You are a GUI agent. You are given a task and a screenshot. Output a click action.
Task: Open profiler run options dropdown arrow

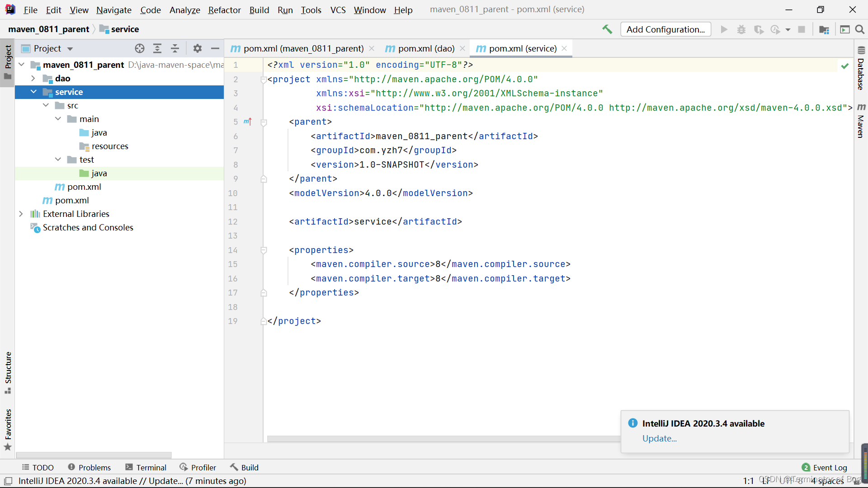pyautogui.click(x=788, y=30)
